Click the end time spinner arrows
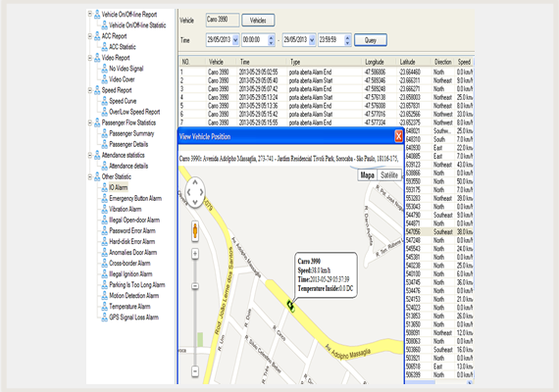The width and height of the screenshot is (559, 392). tap(347, 40)
